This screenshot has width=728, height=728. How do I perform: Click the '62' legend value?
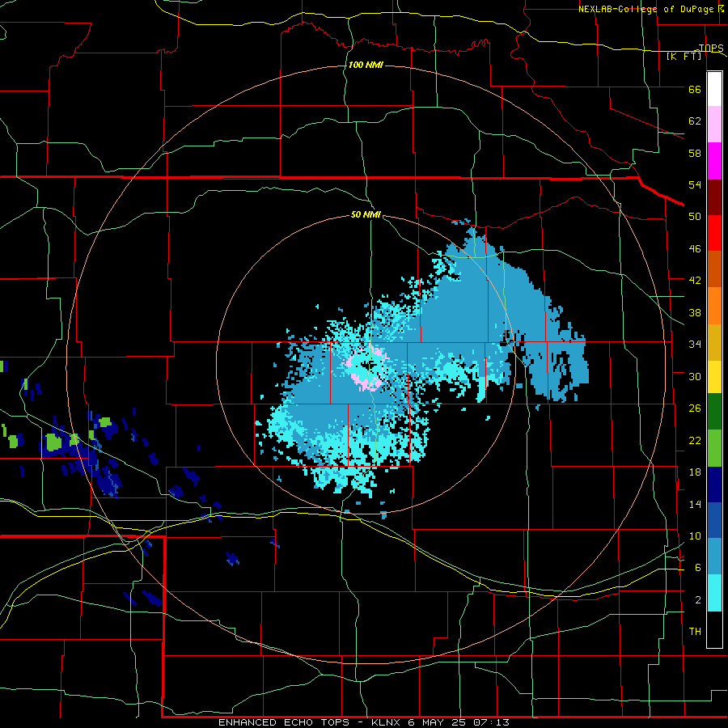click(x=695, y=121)
